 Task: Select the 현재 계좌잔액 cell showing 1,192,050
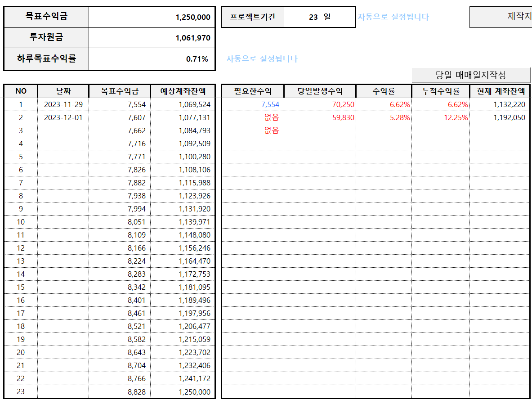click(x=501, y=117)
